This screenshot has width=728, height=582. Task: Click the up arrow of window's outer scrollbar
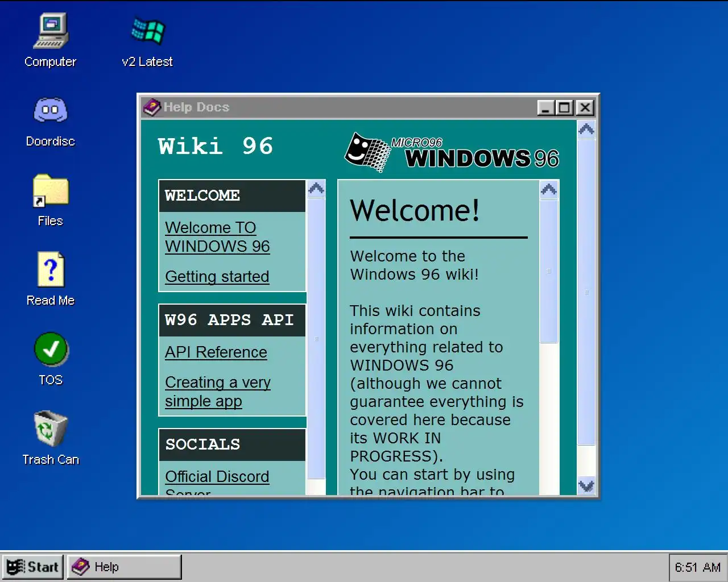[586, 130]
